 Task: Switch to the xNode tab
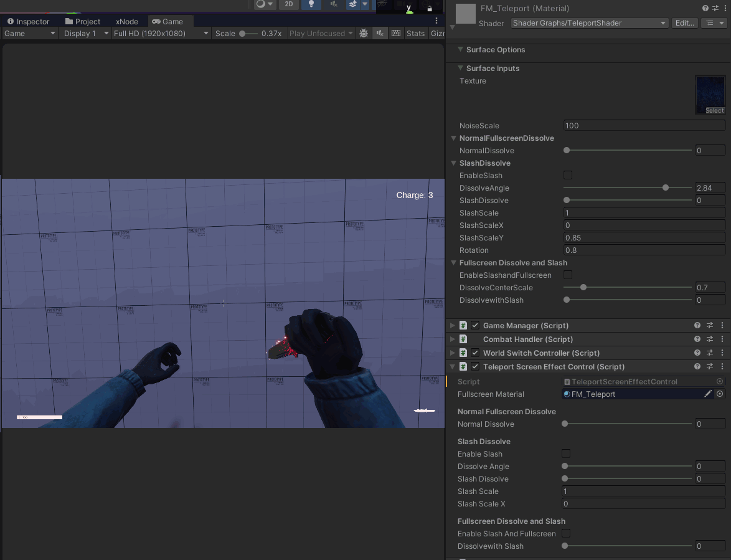point(127,21)
